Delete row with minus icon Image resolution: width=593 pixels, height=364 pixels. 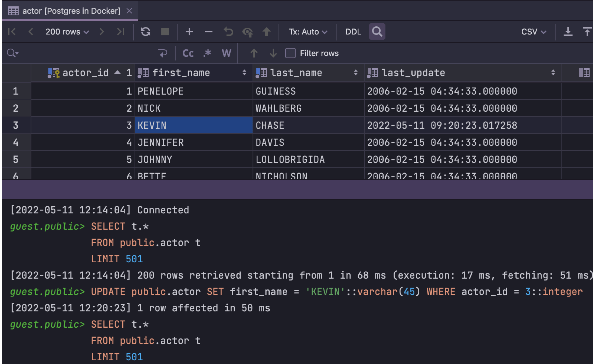pos(208,31)
